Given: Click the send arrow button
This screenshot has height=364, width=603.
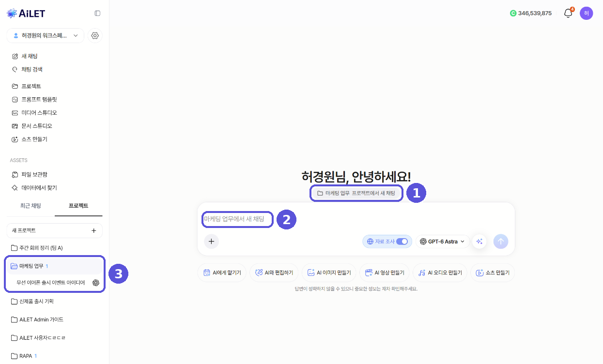Looking at the screenshot, I should pos(501,241).
